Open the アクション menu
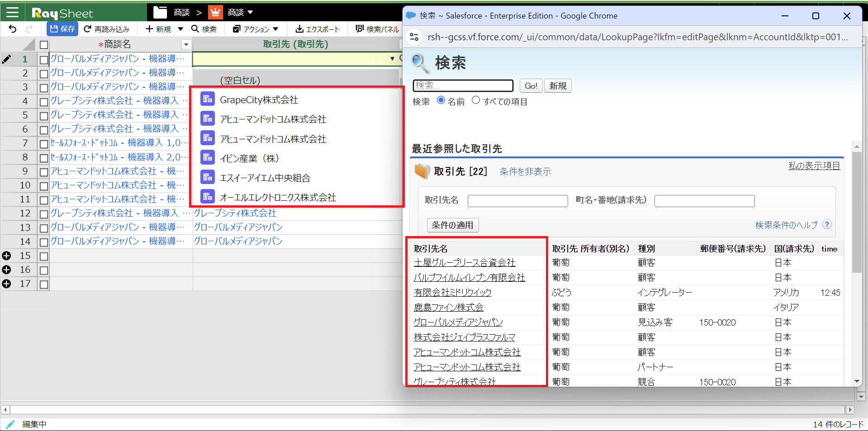This screenshot has height=431, width=868. [x=256, y=29]
